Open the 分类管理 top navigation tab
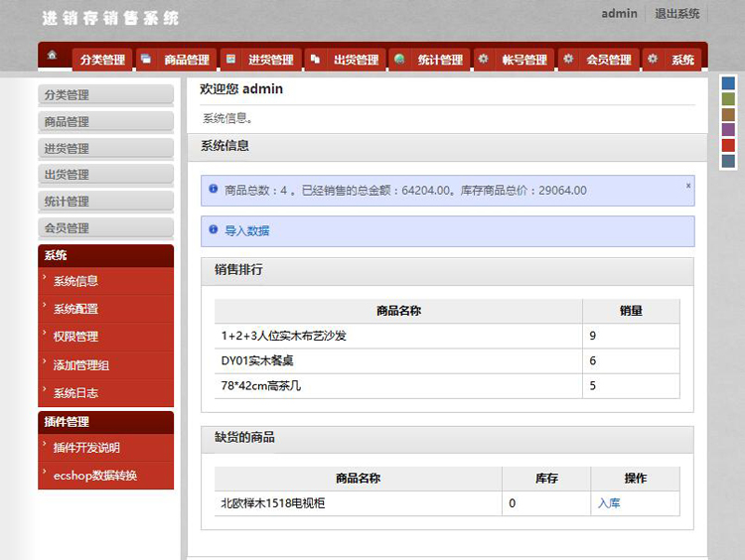Screen dimensions: 745x560 pyautogui.click(x=102, y=60)
